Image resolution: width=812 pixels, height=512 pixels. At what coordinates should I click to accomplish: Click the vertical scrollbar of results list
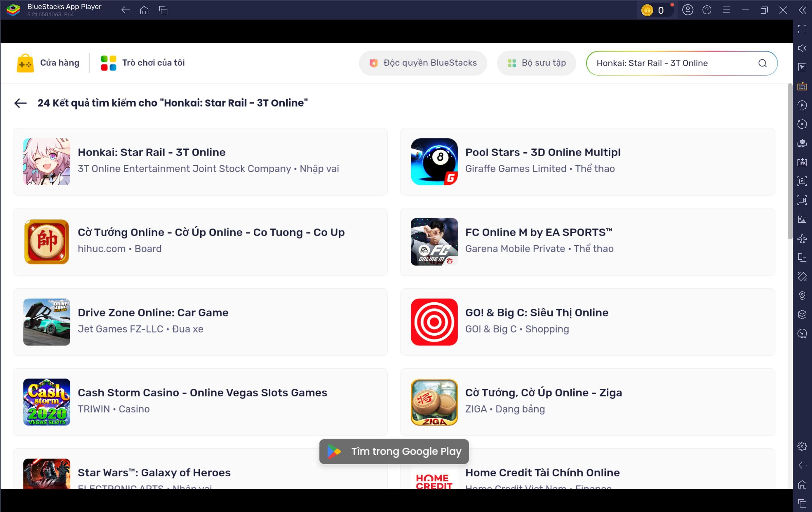click(x=790, y=161)
